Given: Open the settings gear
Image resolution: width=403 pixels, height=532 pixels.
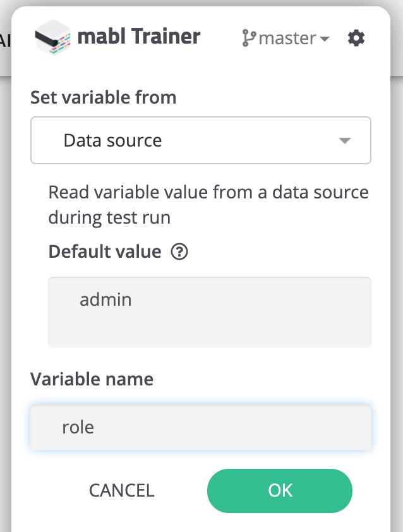Looking at the screenshot, I should tap(356, 38).
